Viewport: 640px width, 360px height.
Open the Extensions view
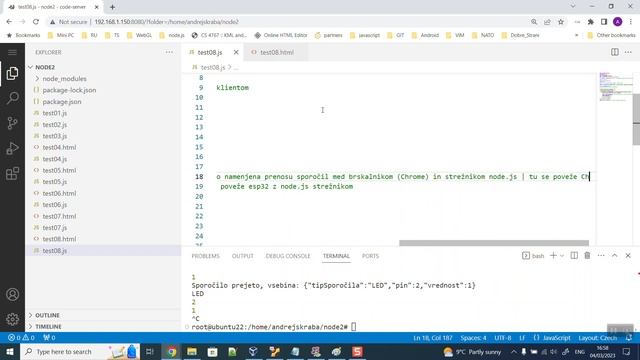12,173
